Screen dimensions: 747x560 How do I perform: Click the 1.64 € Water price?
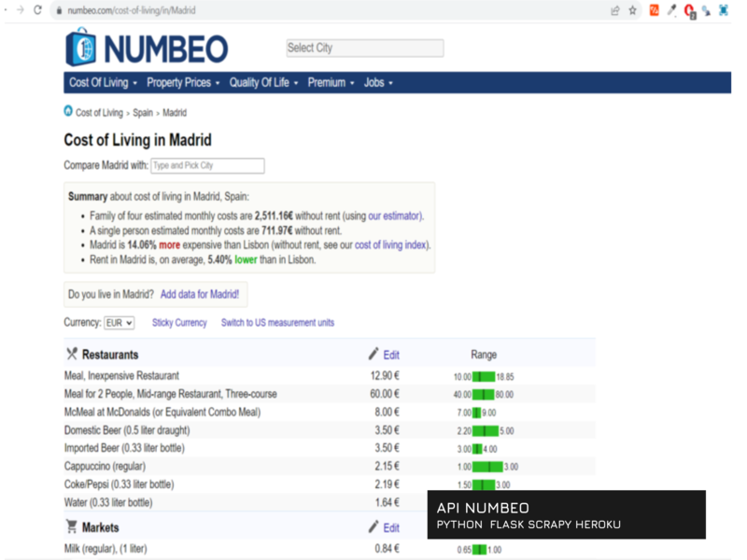[387, 502]
